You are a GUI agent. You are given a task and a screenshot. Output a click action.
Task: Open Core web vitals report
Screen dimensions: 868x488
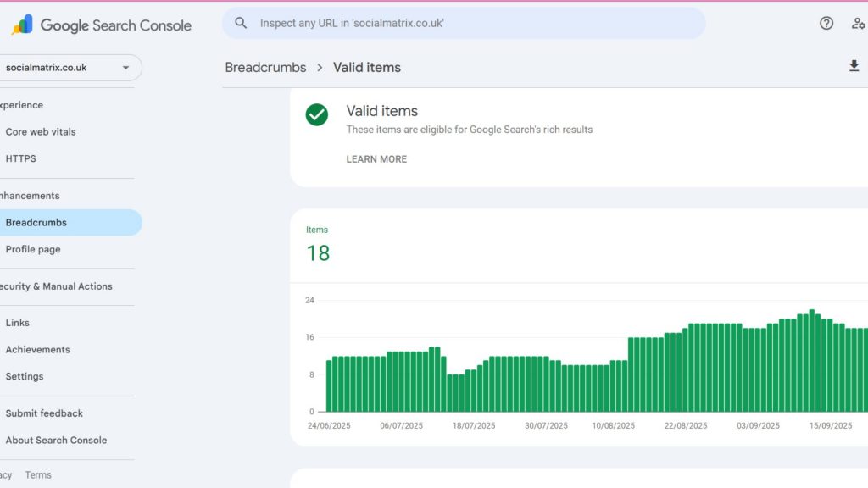[x=41, y=132]
